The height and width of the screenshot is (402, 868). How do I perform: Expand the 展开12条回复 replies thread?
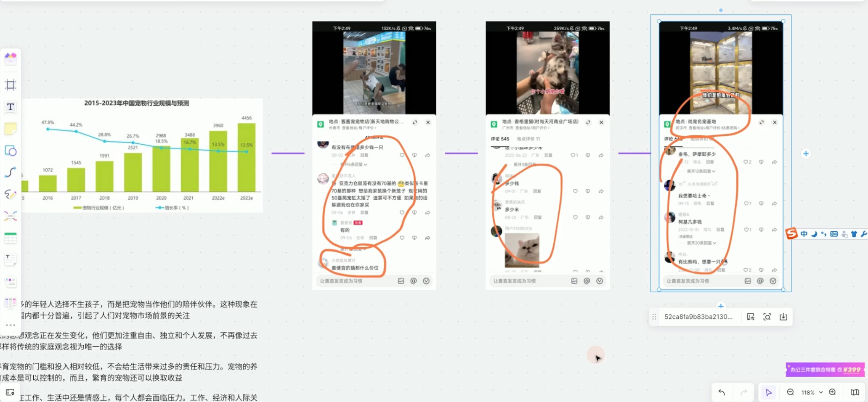tap(699, 171)
